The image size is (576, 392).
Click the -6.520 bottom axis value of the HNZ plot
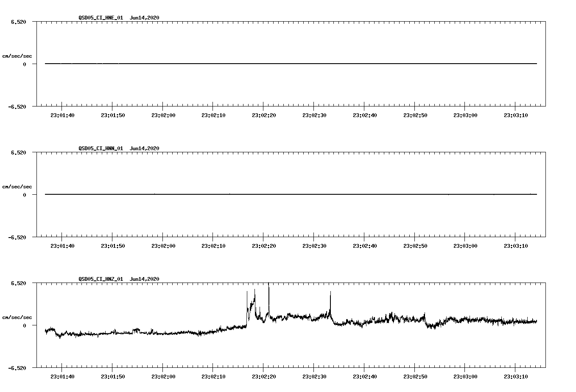[x=17, y=368]
